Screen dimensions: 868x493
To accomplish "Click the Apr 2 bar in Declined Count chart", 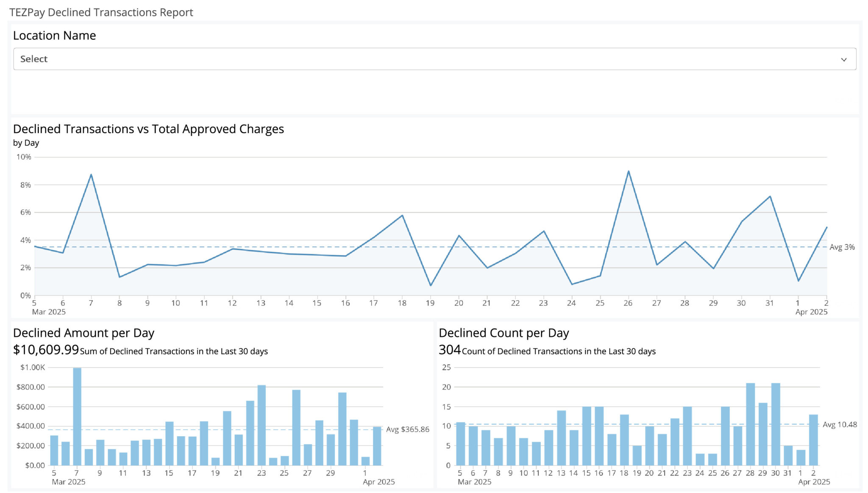I will click(813, 440).
